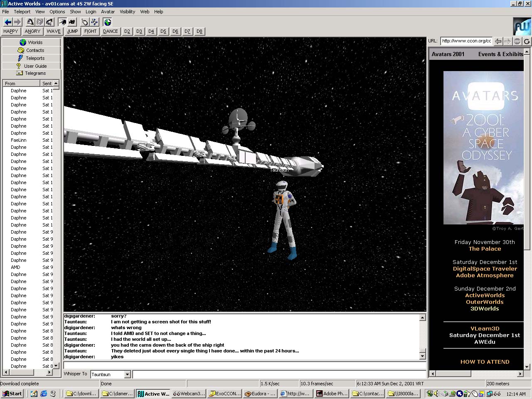Toggle the third person camera view
Viewport: 532px width, 399px height.
point(72,22)
